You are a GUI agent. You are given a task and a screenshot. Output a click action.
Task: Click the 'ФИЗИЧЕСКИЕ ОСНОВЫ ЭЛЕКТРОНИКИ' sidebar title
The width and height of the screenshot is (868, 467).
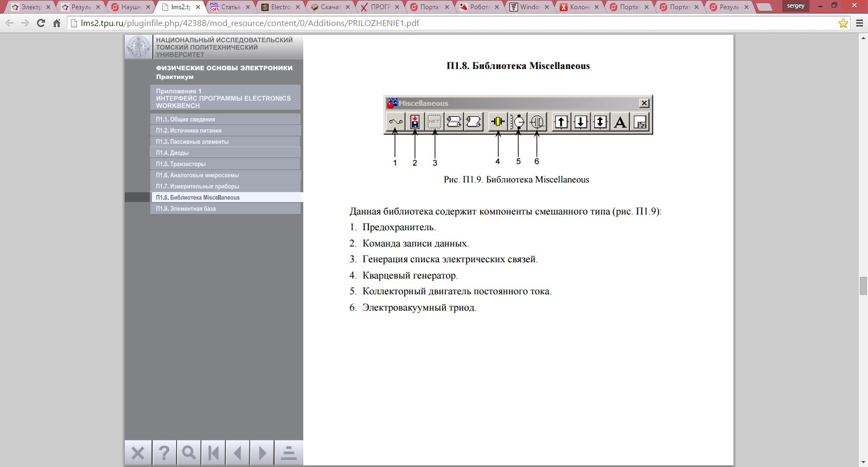click(224, 68)
